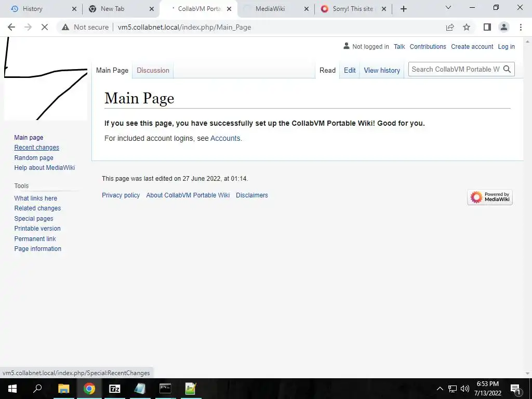Viewport: 532px width, 399px height.
Task: Click Create account
Action: [x=472, y=46]
